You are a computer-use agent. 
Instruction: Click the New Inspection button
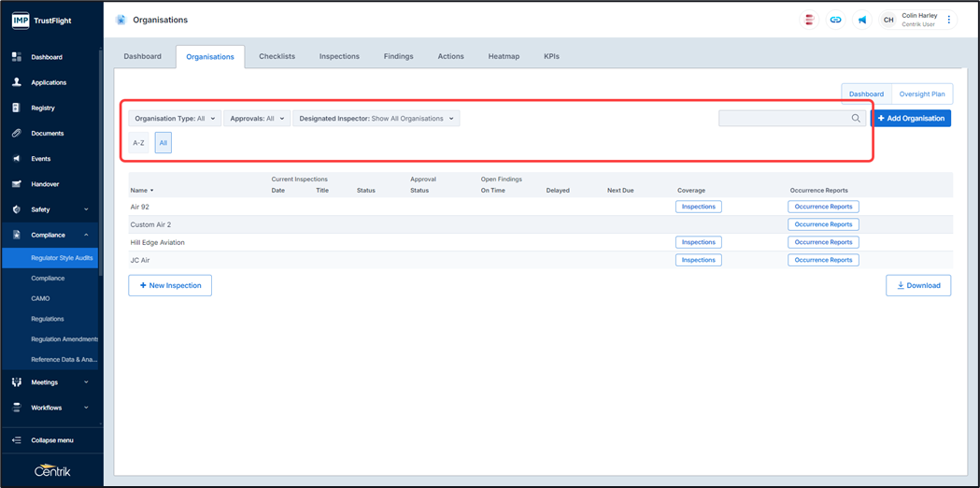[170, 285]
